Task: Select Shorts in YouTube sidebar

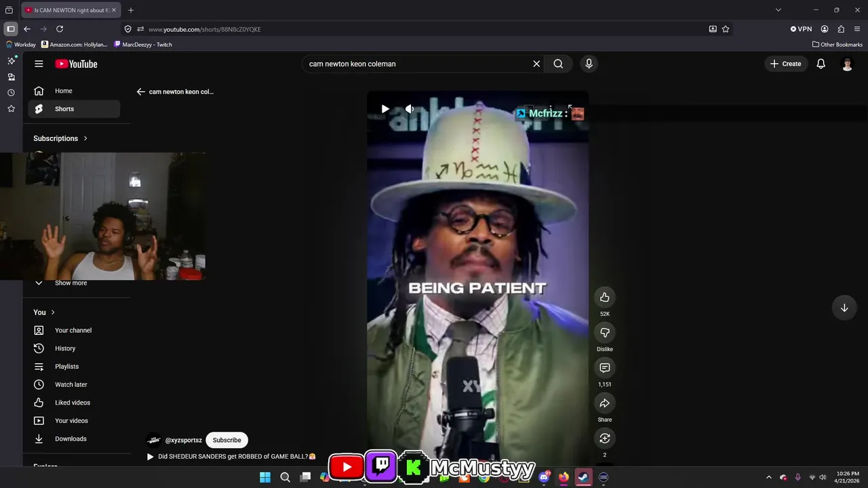Action: [x=74, y=109]
